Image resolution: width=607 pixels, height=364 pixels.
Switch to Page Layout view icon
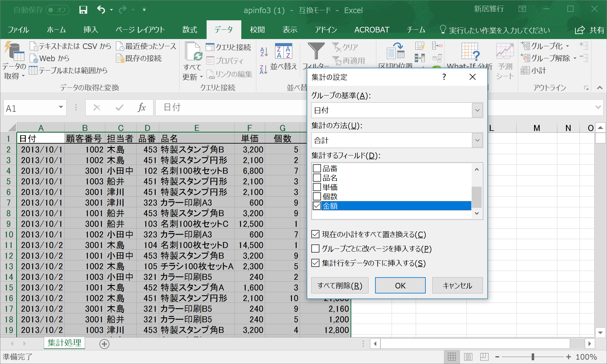(468, 357)
